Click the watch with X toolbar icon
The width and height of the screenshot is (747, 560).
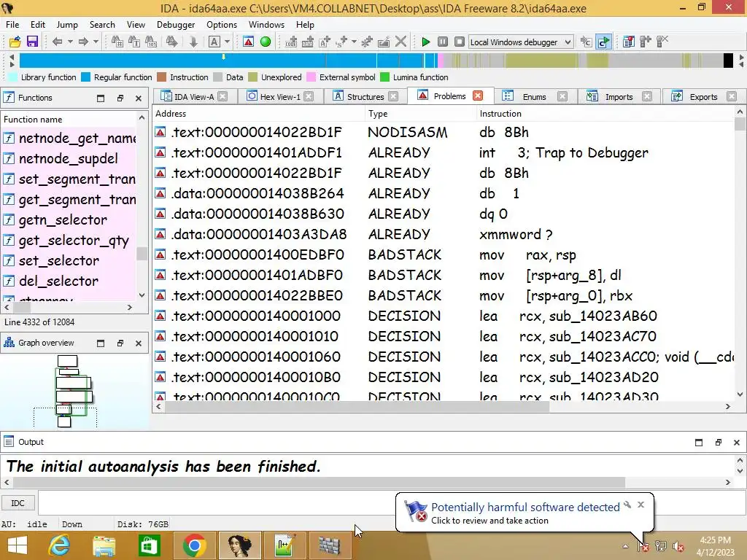(x=662, y=42)
